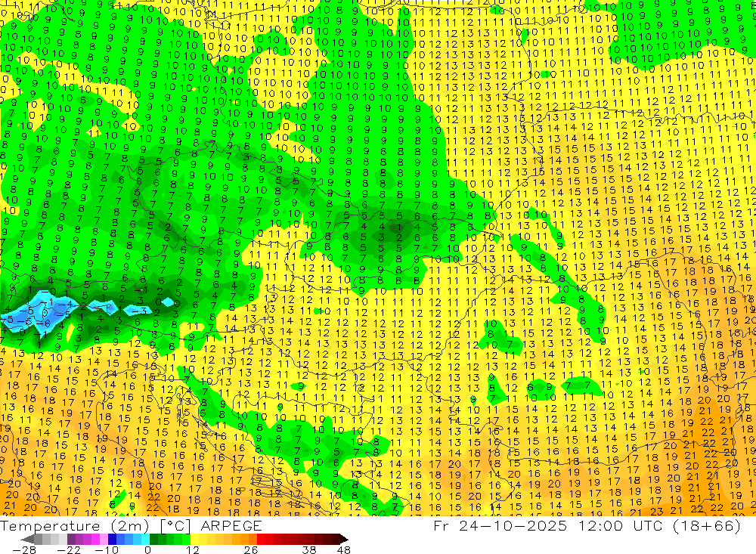The image size is (756, 554).
Task: Click the "ARPEGE" model name label
Action: pos(231,525)
